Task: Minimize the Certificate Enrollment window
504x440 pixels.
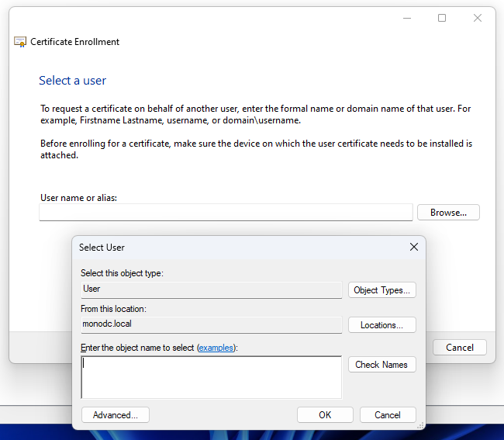Action: 406,18
